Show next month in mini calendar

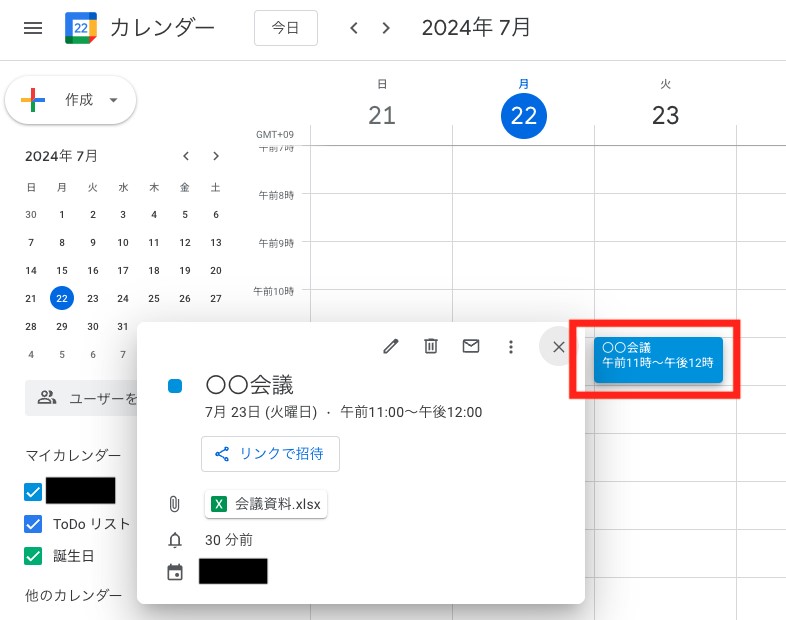pos(216,156)
